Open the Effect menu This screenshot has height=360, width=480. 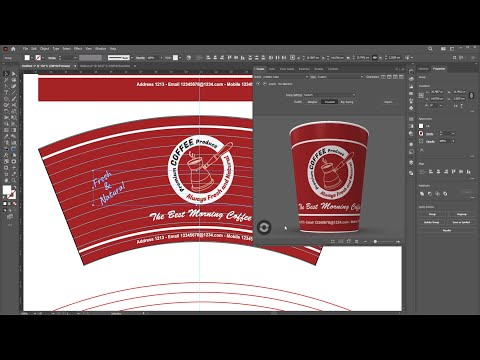(78, 49)
